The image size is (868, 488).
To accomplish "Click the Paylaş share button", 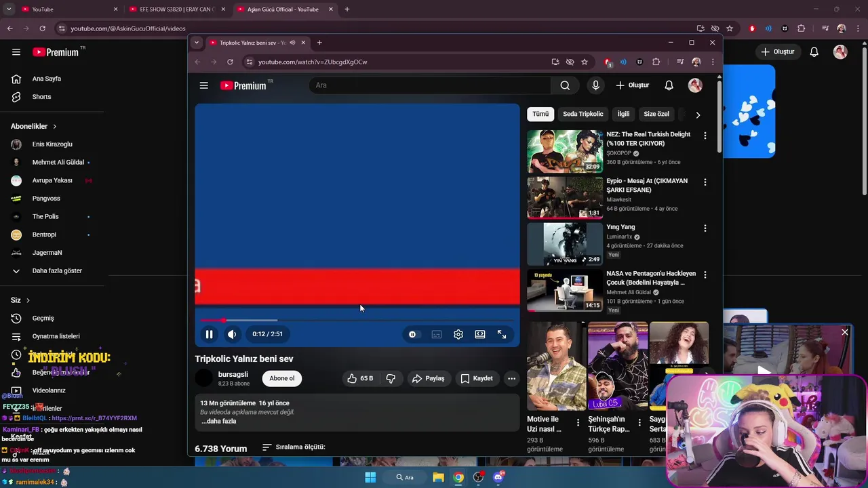I will point(428,378).
